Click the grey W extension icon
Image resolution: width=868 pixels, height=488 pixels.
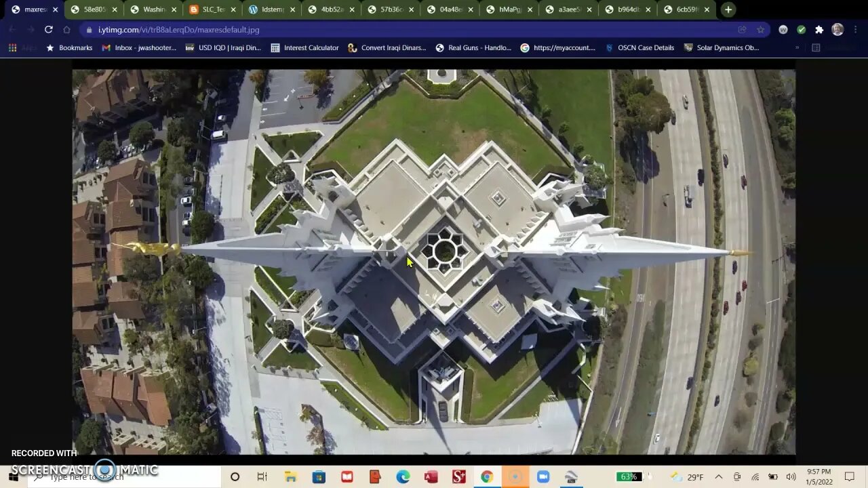[783, 30]
